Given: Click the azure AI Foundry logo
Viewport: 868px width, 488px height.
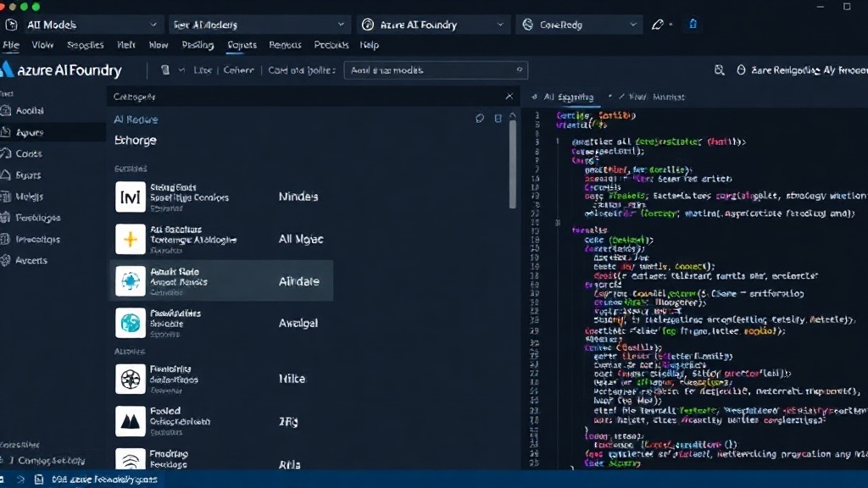Looking at the screenshot, I should (x=61, y=70).
